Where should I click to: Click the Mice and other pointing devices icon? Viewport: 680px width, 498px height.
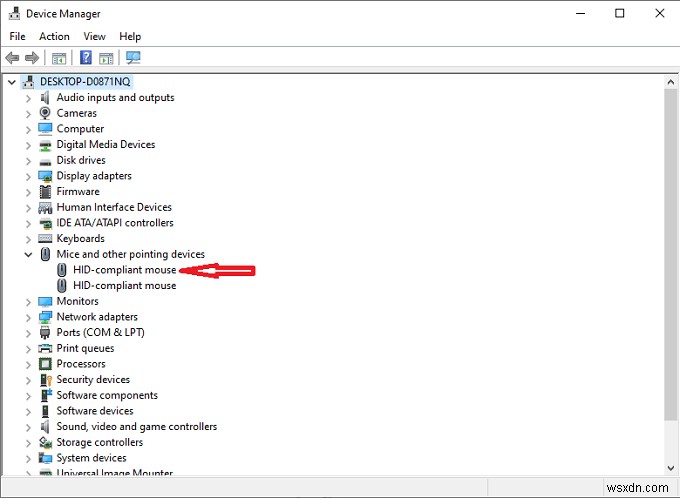(x=45, y=254)
